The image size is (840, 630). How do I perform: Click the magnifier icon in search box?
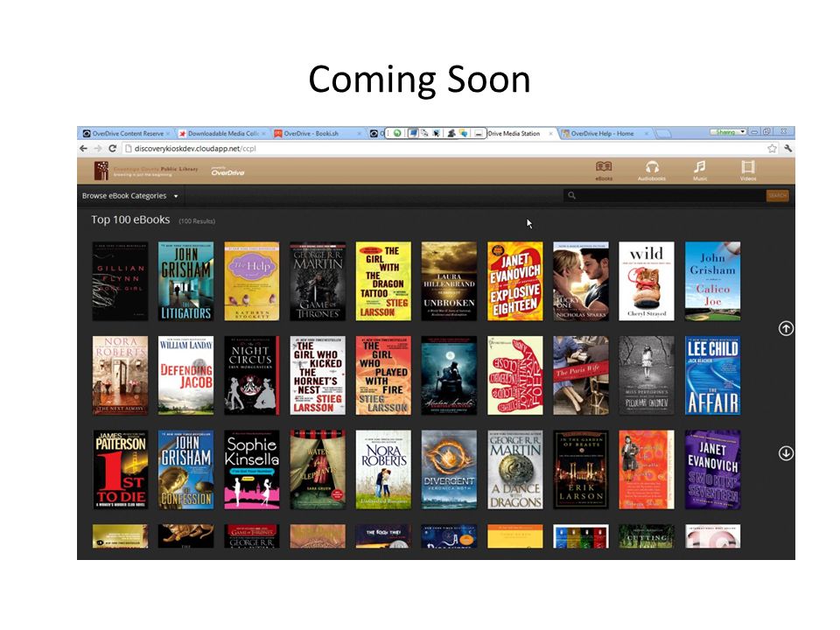click(571, 195)
